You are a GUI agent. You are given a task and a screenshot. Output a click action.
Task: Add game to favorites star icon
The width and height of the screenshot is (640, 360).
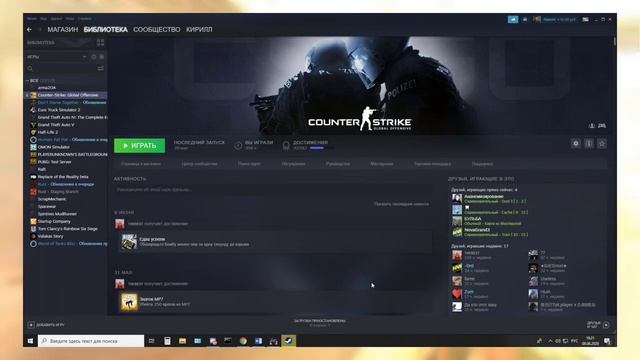602,144
